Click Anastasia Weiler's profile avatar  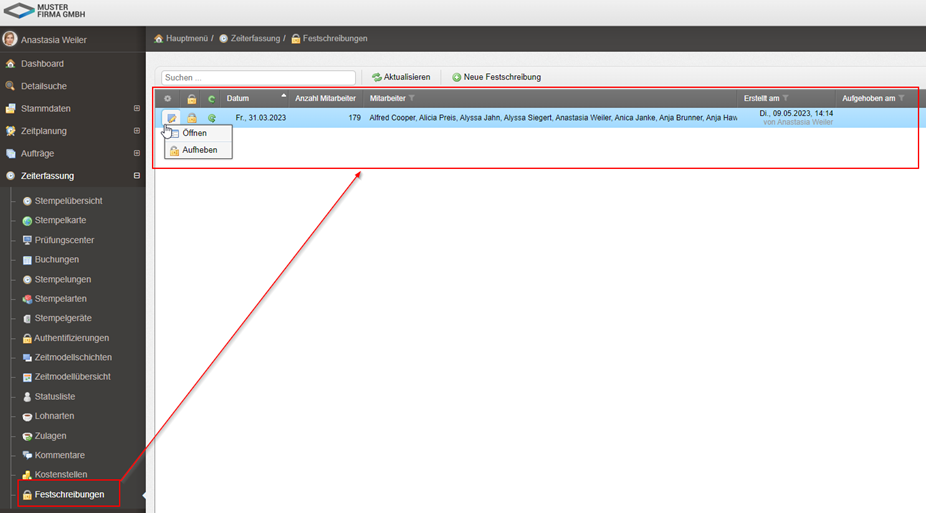coord(10,39)
